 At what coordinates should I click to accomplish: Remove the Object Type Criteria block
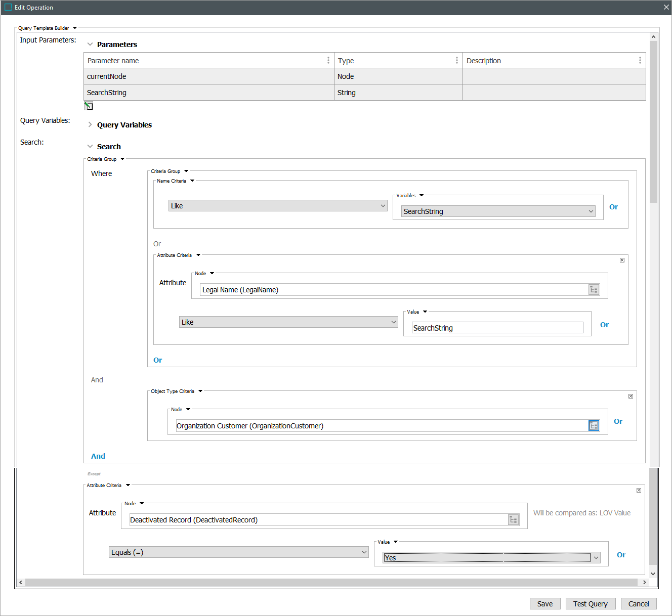coord(631,397)
